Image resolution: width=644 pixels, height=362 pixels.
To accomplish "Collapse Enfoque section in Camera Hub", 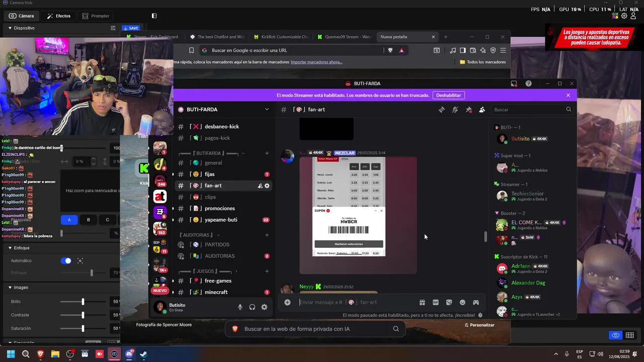I will (x=10, y=248).
